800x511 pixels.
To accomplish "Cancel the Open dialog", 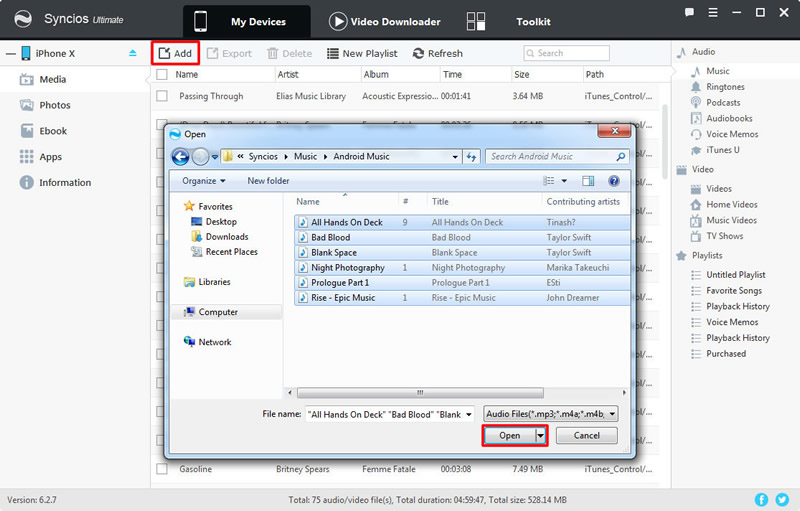I will point(587,436).
